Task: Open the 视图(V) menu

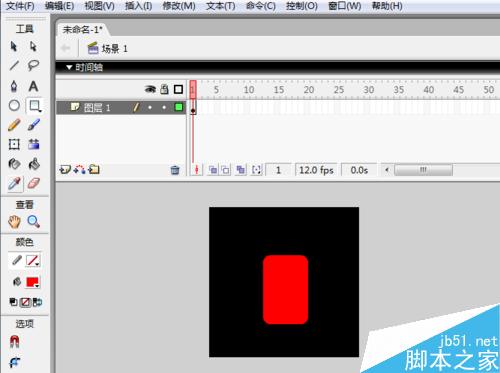Action: pos(99,6)
